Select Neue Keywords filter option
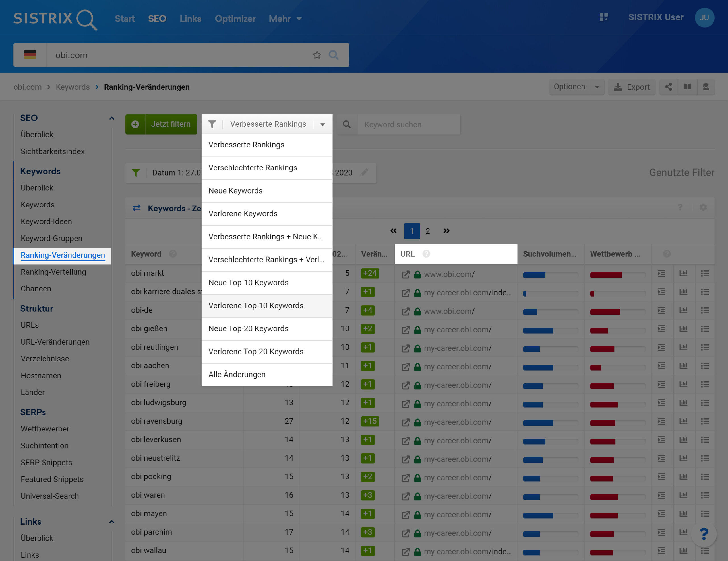Screen dimensions: 728x561 click(235, 191)
